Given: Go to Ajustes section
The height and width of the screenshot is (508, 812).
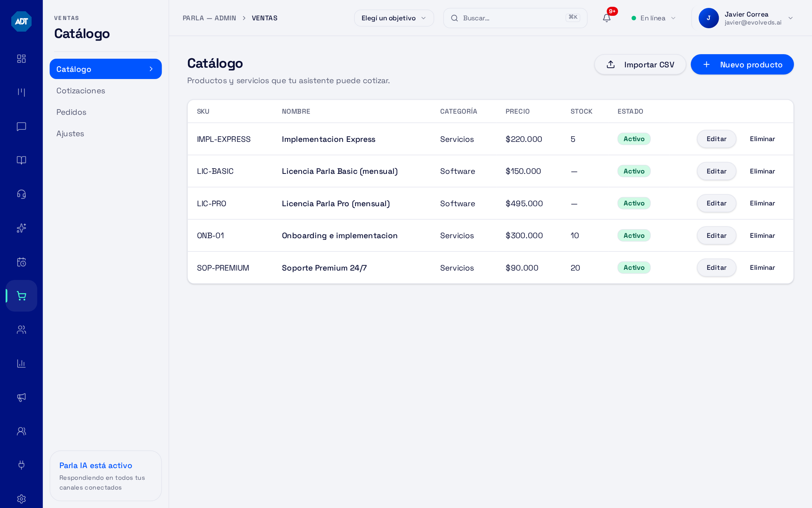Looking at the screenshot, I should [70, 134].
